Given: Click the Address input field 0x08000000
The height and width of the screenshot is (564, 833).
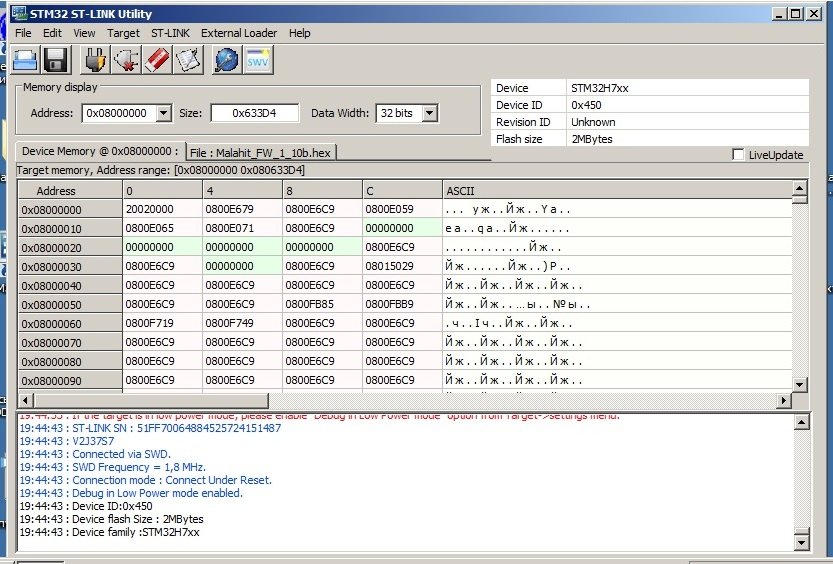Looking at the screenshot, I should click(120, 113).
